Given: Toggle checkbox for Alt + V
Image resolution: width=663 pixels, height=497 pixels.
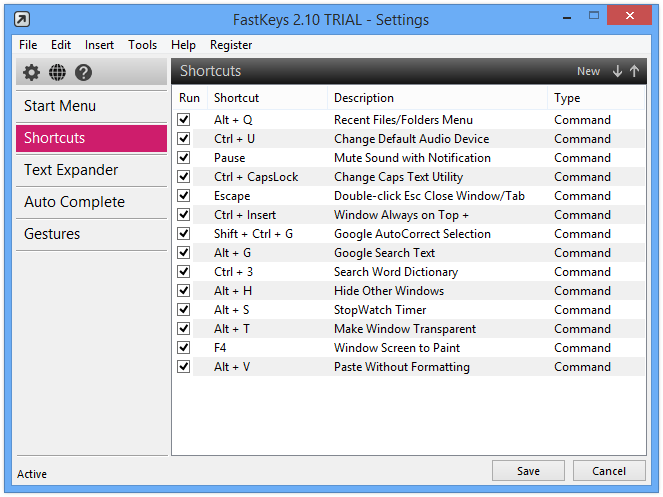Looking at the screenshot, I should [184, 367].
